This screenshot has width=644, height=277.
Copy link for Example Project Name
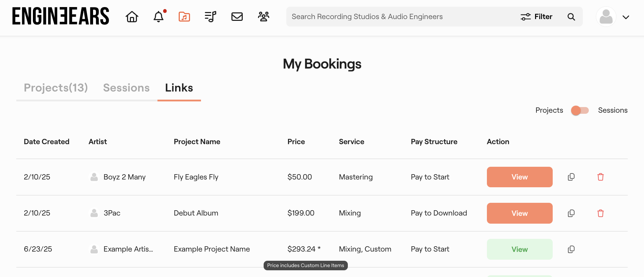[x=571, y=249]
